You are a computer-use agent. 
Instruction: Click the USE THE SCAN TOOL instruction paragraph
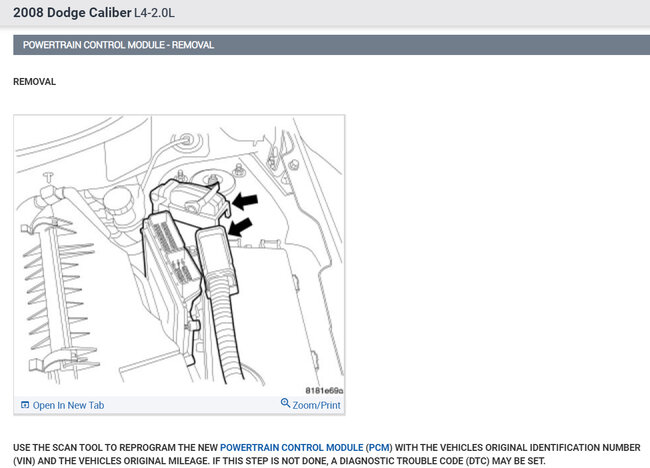click(x=327, y=454)
